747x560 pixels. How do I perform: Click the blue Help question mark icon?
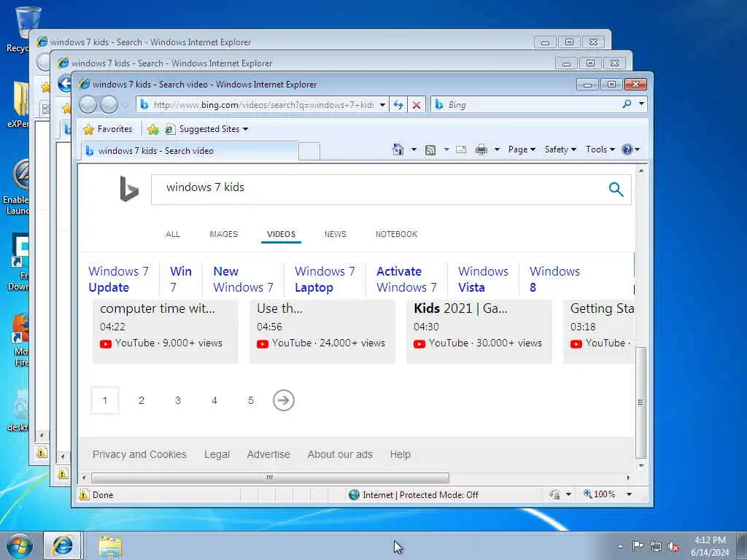pyautogui.click(x=627, y=149)
